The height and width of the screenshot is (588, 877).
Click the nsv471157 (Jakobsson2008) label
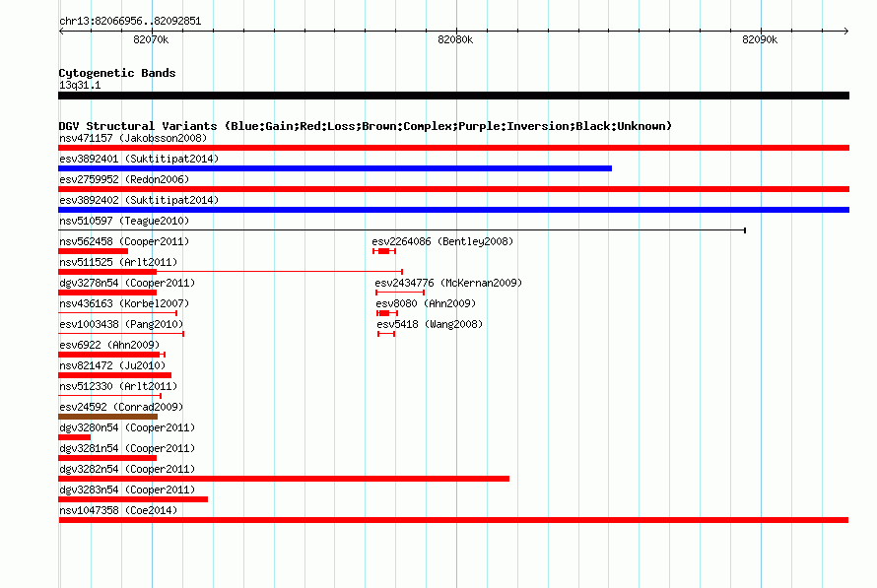click(x=133, y=138)
